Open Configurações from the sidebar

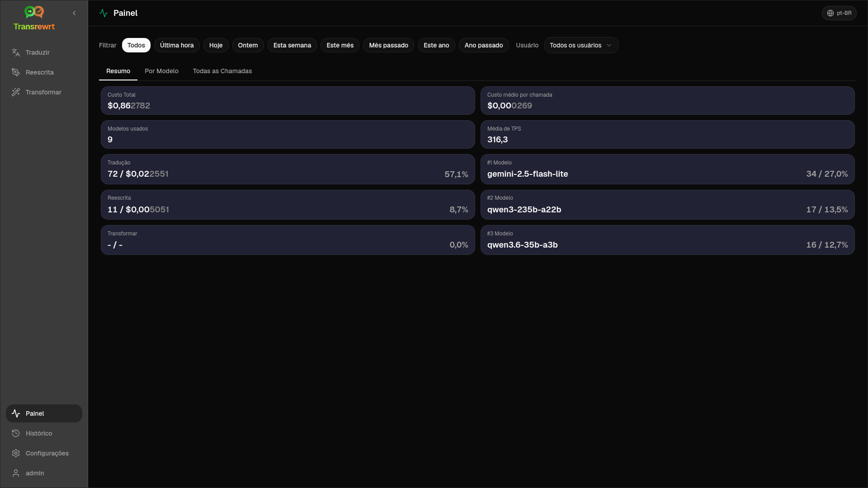tap(44, 453)
